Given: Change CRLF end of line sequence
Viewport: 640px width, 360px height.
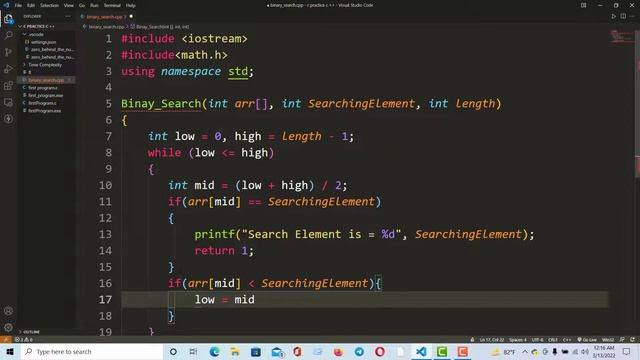Looking at the screenshot, I should point(553,340).
